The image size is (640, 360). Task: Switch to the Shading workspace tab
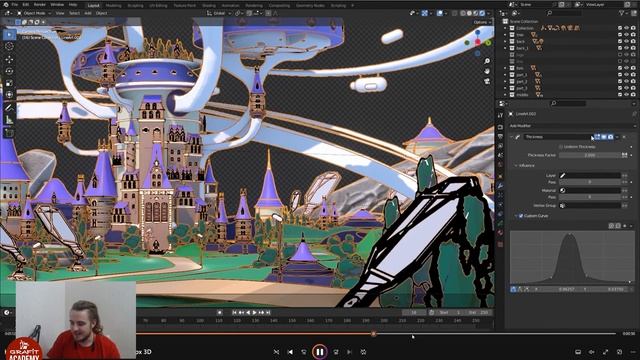pyautogui.click(x=209, y=5)
